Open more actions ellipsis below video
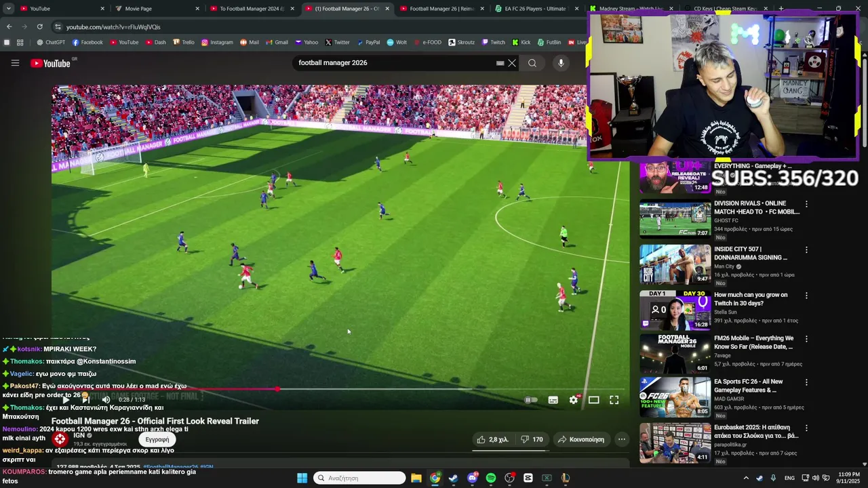The image size is (868, 488). pyautogui.click(x=622, y=439)
